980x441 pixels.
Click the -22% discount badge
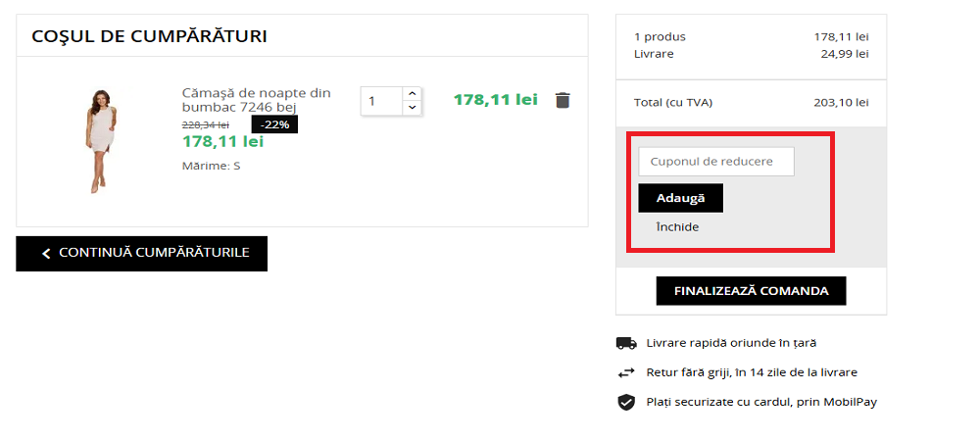tap(274, 124)
